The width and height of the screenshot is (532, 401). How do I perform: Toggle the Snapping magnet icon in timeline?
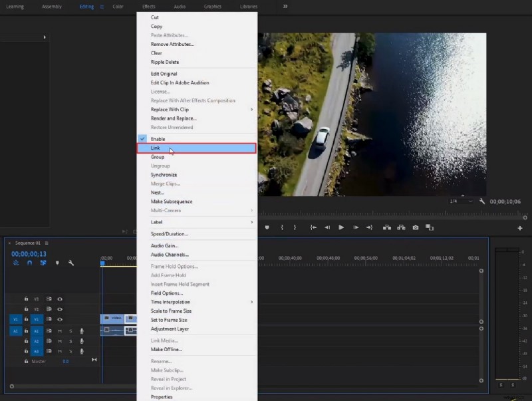coord(30,263)
